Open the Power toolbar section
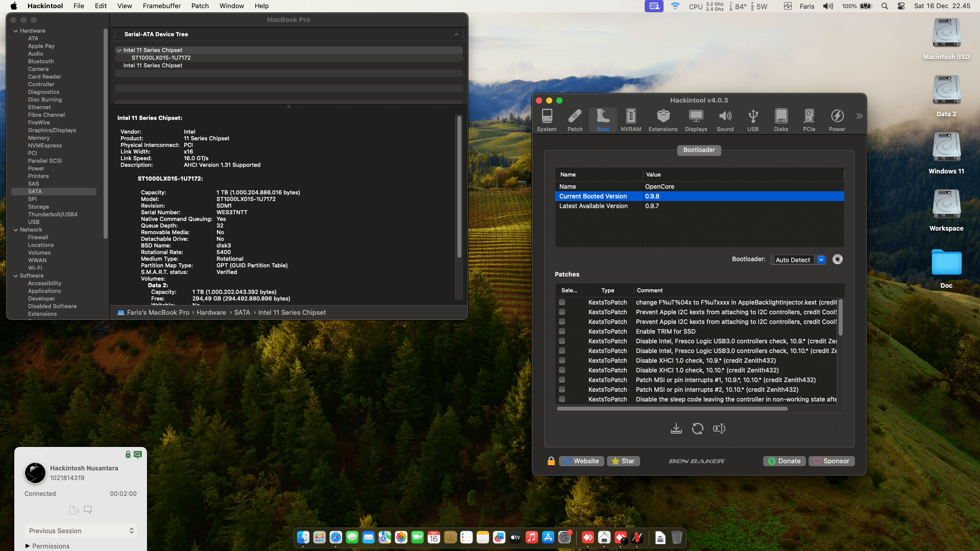 [837, 120]
